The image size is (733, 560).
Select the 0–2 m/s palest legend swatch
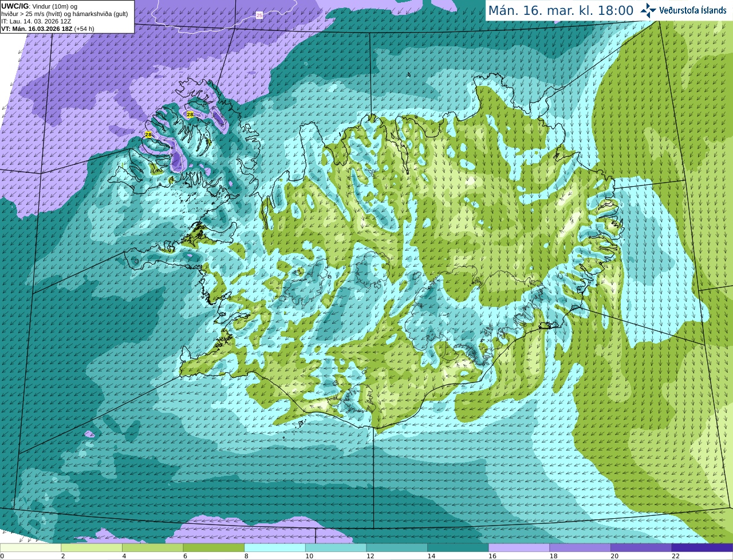30,547
